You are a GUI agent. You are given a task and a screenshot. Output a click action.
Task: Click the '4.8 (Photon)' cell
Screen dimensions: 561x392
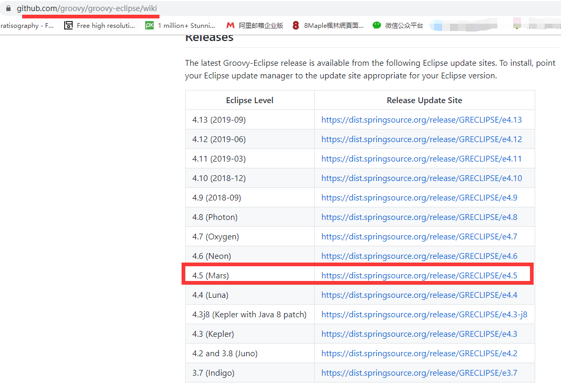coord(250,217)
